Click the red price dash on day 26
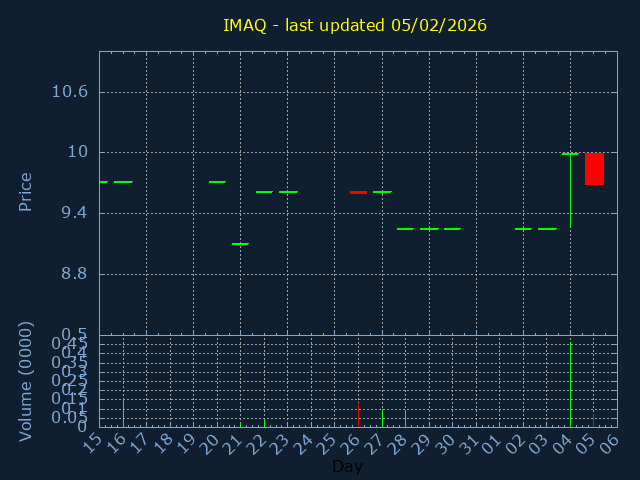Image resolution: width=640 pixels, height=480 pixels. click(358, 192)
